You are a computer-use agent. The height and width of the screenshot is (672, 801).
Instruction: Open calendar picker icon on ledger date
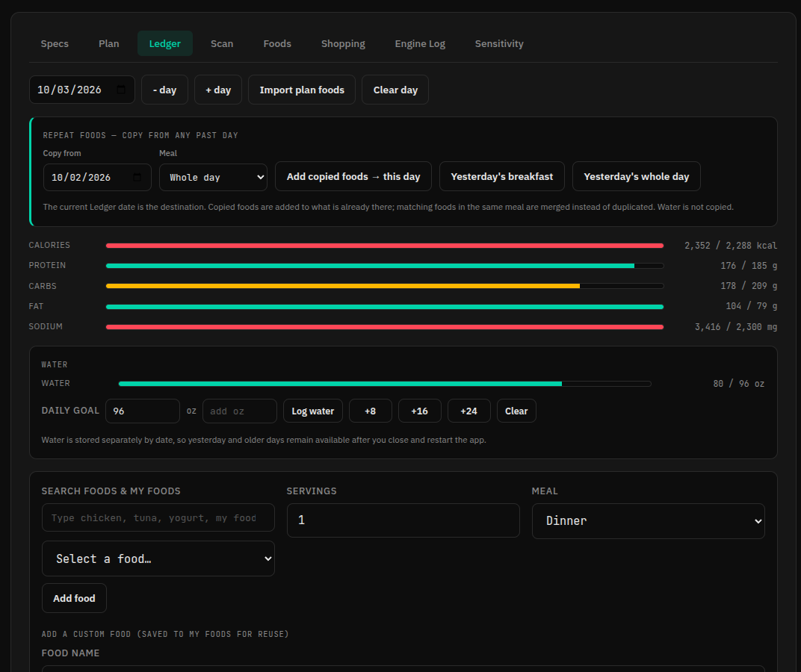click(x=121, y=90)
